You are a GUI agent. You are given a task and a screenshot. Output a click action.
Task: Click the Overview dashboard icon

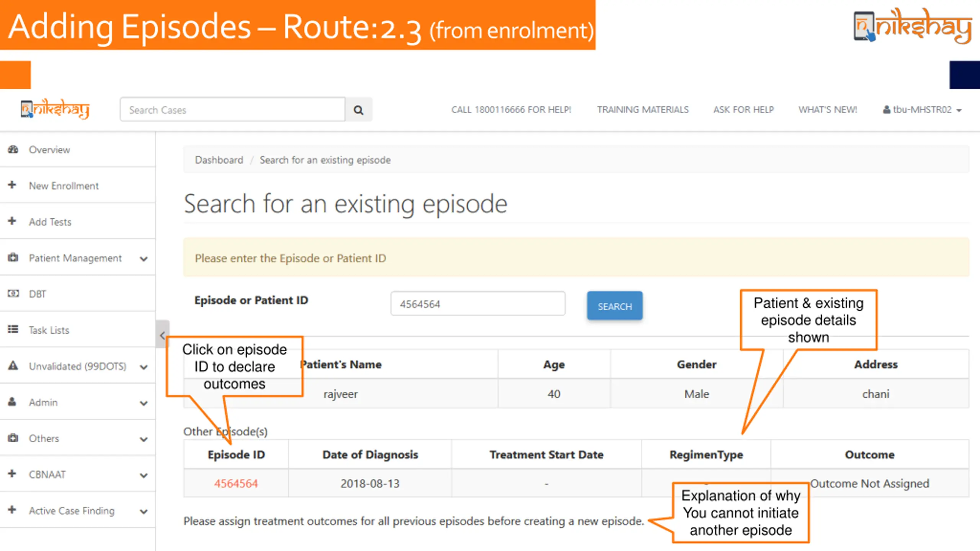pyautogui.click(x=13, y=149)
